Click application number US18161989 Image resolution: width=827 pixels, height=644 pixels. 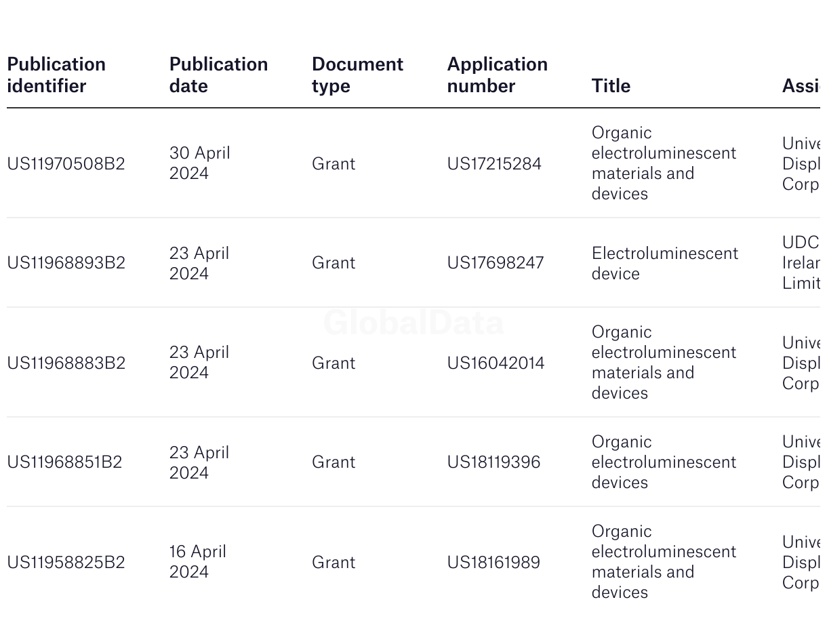point(493,562)
